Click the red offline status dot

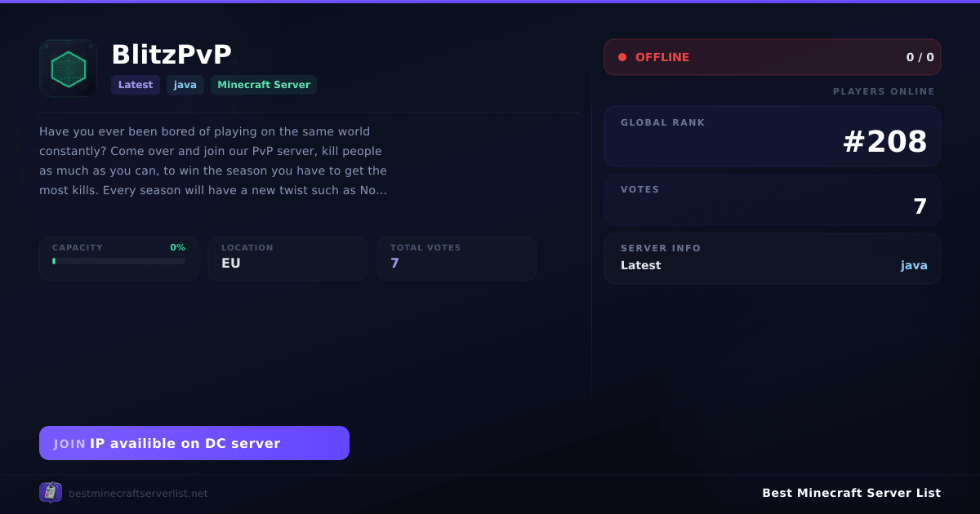pyautogui.click(x=622, y=57)
